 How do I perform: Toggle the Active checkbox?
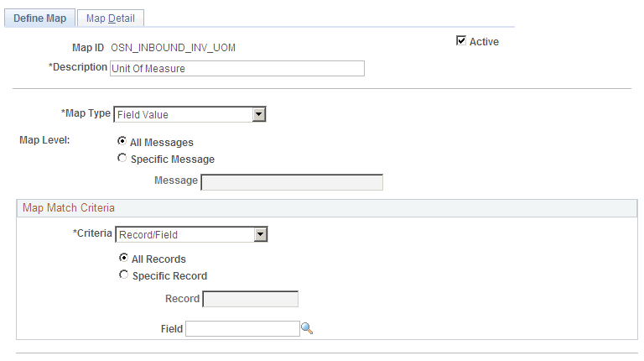pos(460,40)
